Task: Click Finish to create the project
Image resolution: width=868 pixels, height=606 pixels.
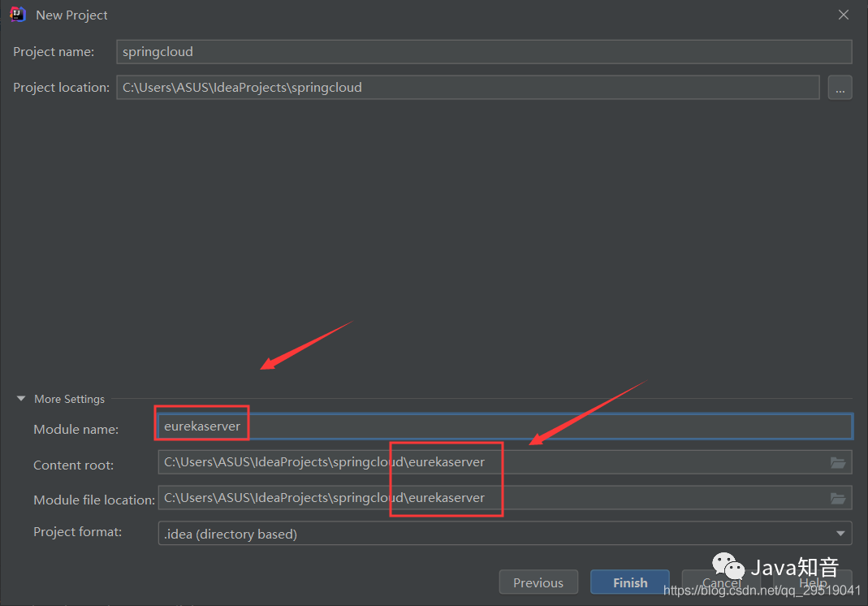Action: (630, 582)
